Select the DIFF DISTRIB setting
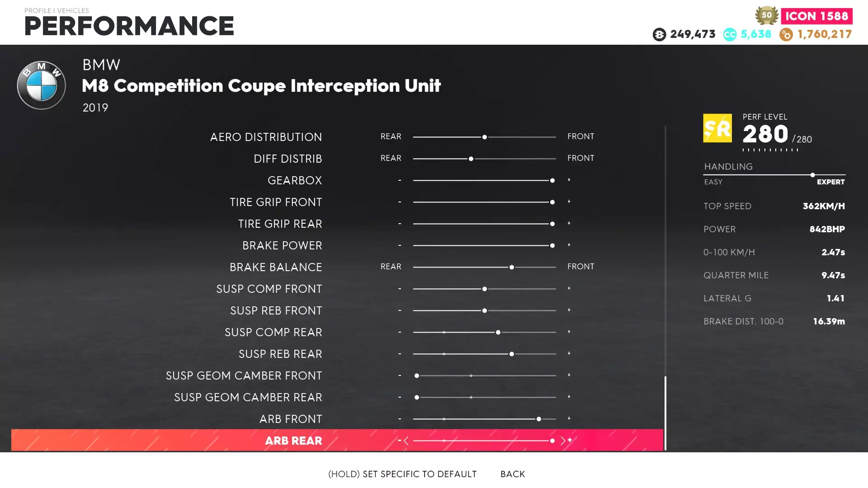The image size is (868, 488). (x=288, y=159)
